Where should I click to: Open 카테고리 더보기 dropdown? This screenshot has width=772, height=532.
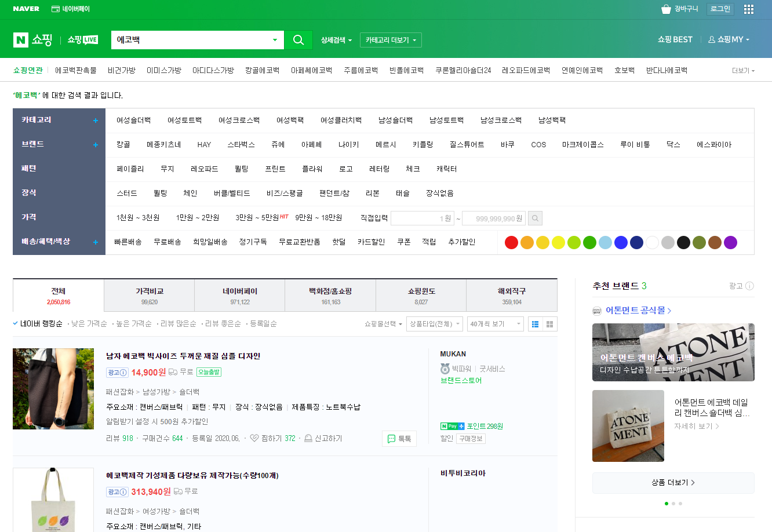coord(391,40)
